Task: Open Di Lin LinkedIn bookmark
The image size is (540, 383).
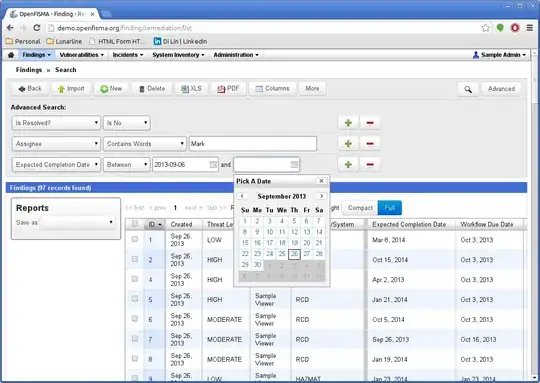Action: tap(180, 41)
